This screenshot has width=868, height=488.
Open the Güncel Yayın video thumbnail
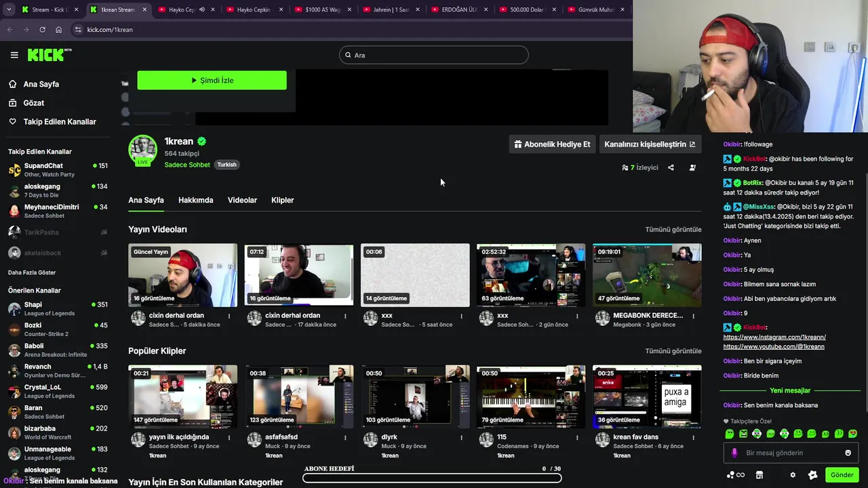point(183,274)
